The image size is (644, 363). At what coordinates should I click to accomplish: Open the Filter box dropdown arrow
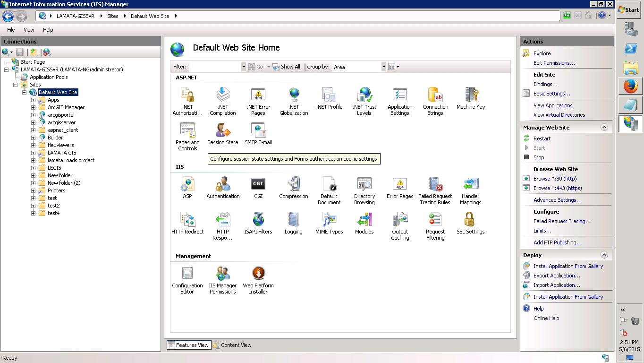coord(244,67)
